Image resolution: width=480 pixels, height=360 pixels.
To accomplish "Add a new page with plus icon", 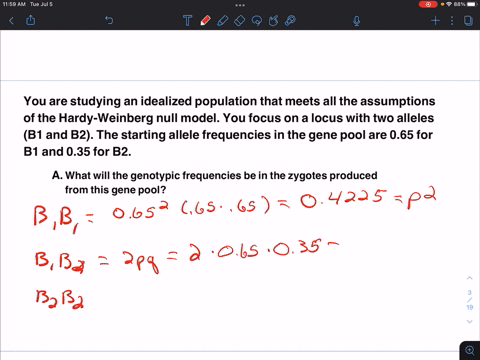I will (435, 21).
